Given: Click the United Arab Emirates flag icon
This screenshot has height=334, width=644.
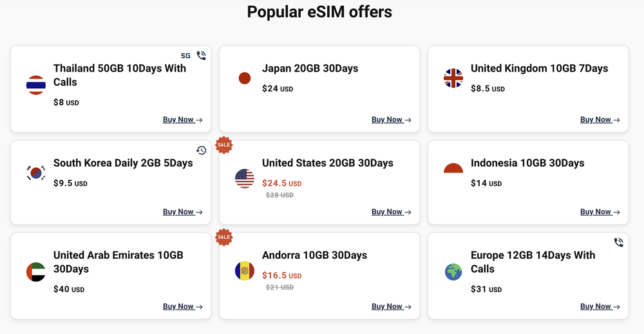Looking at the screenshot, I should [36, 272].
